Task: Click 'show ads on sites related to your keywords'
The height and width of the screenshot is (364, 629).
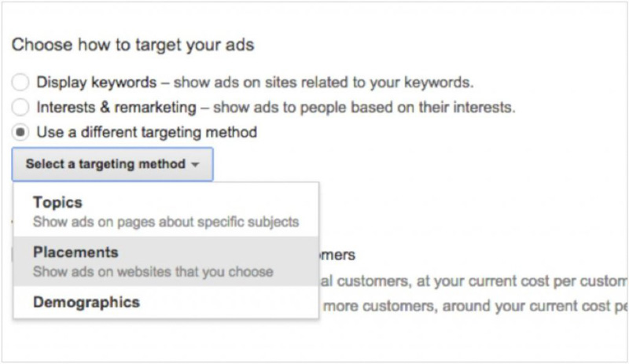Action: point(324,83)
